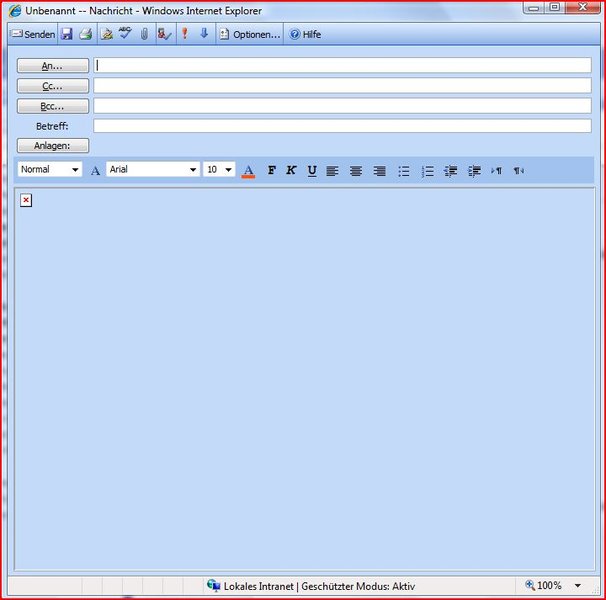Close the message window
606x600 pixels.
pos(583,7)
